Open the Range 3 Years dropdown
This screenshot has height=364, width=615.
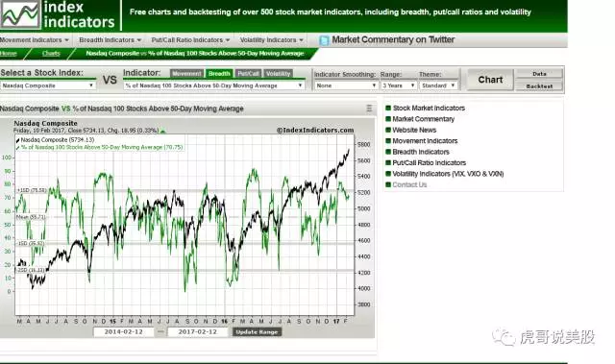tap(399, 85)
